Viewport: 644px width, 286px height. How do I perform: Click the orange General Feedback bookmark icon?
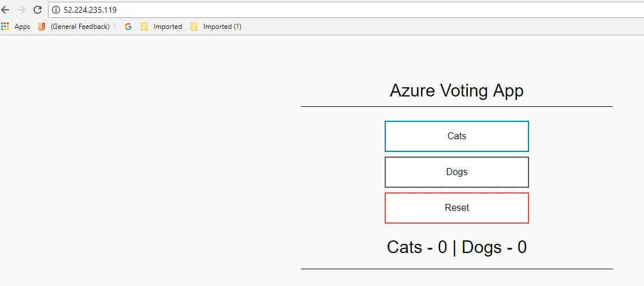click(x=42, y=27)
